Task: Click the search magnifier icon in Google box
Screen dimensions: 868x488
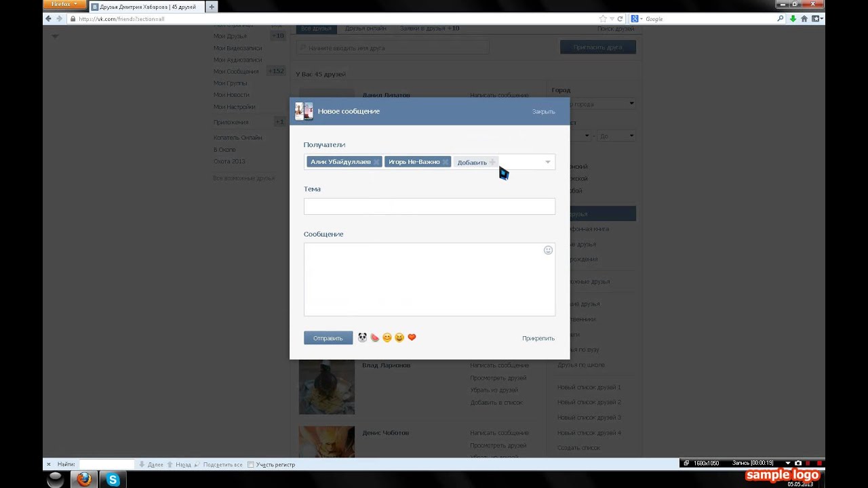Action: (781, 19)
